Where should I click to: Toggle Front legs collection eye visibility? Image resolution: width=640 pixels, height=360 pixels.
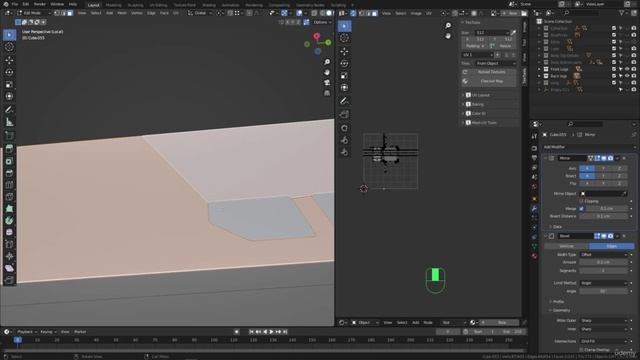click(x=627, y=69)
